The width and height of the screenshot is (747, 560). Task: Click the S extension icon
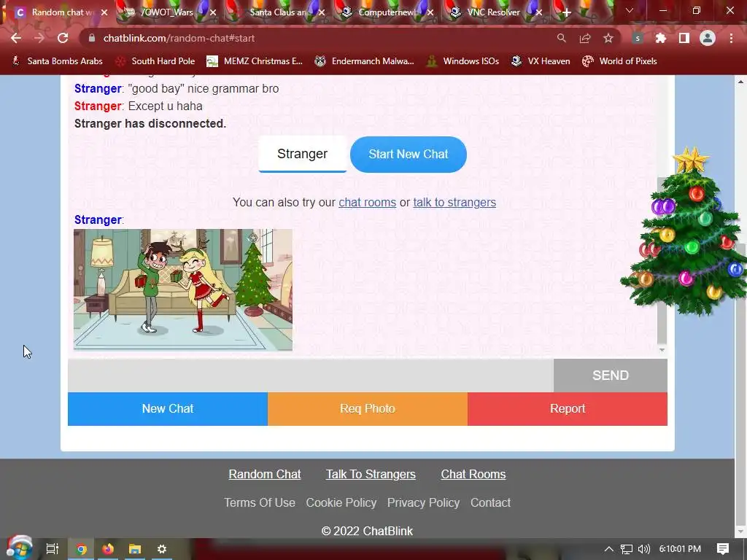(x=638, y=38)
